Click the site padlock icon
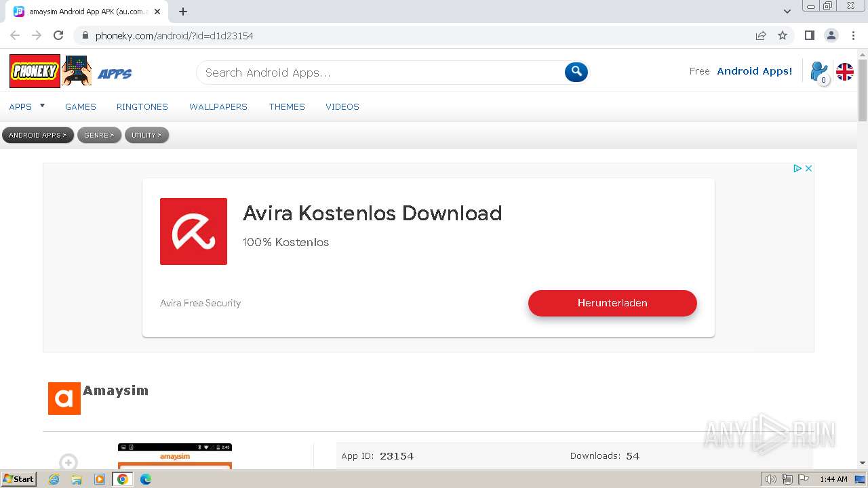The width and height of the screenshot is (868, 488). 85,35
